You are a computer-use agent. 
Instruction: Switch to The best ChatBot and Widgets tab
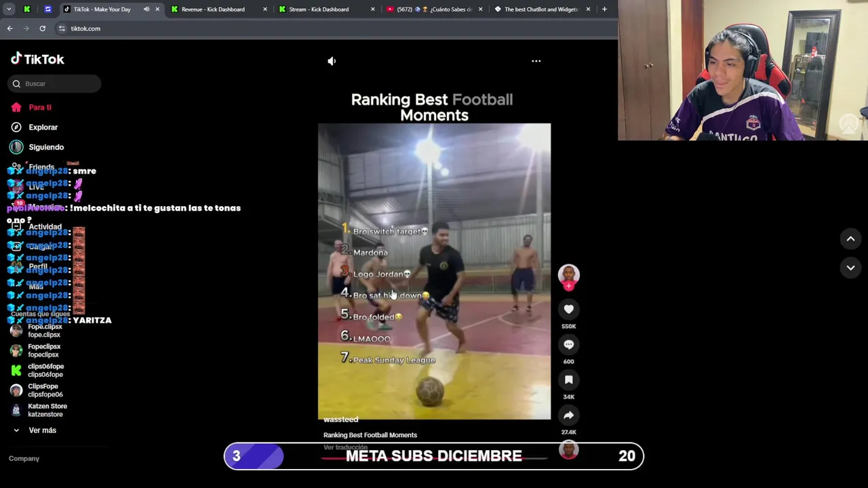point(540,9)
